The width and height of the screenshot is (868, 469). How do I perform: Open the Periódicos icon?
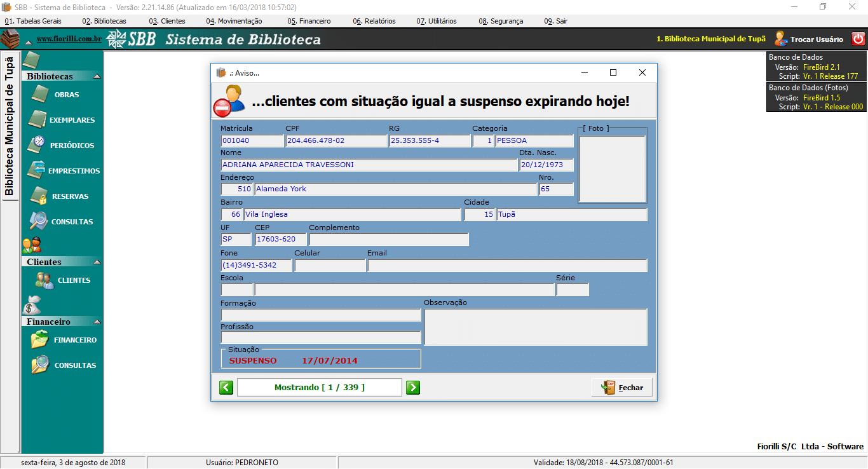[37, 145]
